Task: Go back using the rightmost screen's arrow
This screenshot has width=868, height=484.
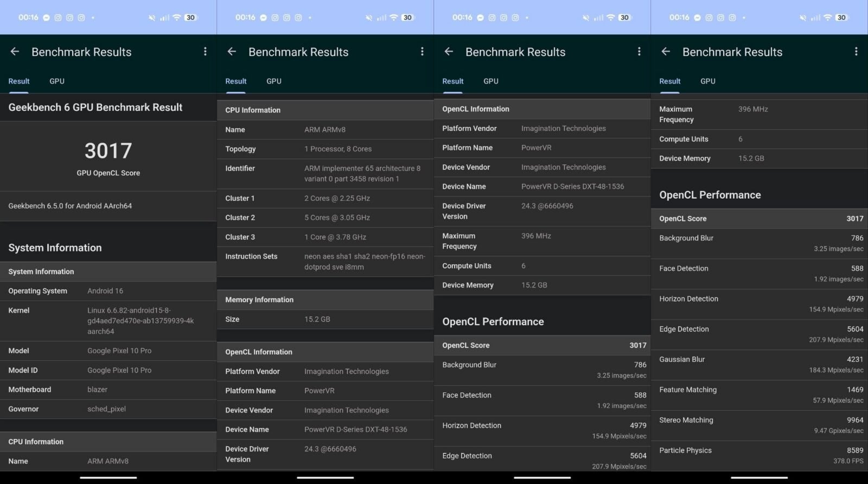Action: (666, 52)
